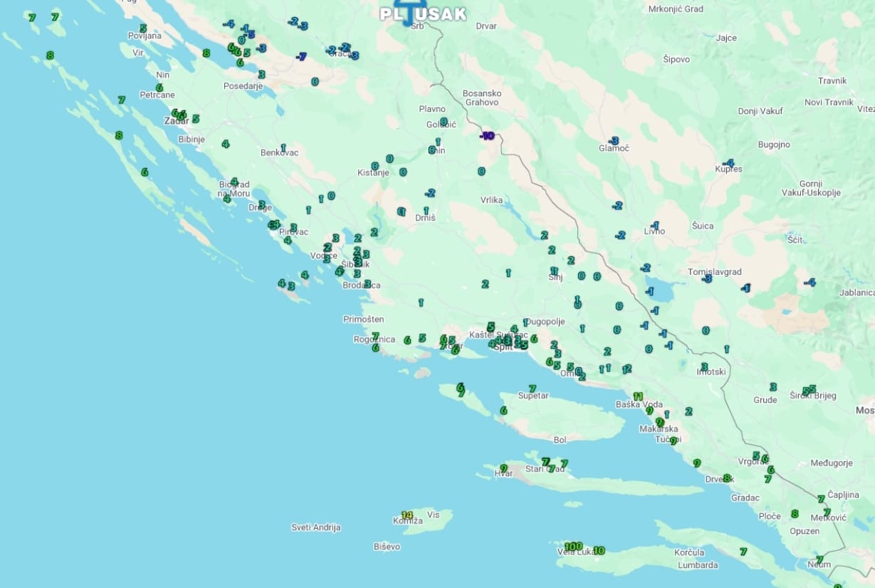Select the -2 marker north of Drniš

(429, 193)
